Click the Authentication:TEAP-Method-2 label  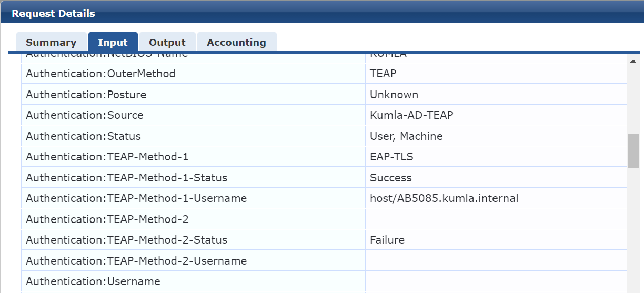tap(107, 219)
